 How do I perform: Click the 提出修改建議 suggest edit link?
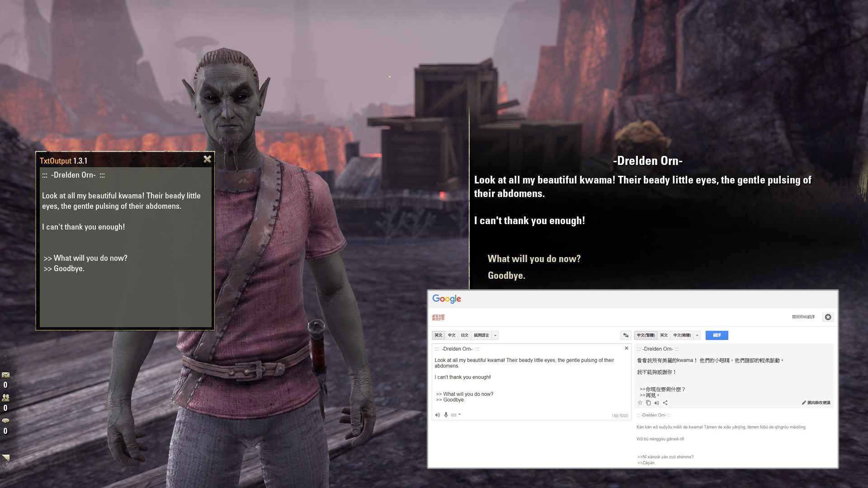(x=816, y=403)
